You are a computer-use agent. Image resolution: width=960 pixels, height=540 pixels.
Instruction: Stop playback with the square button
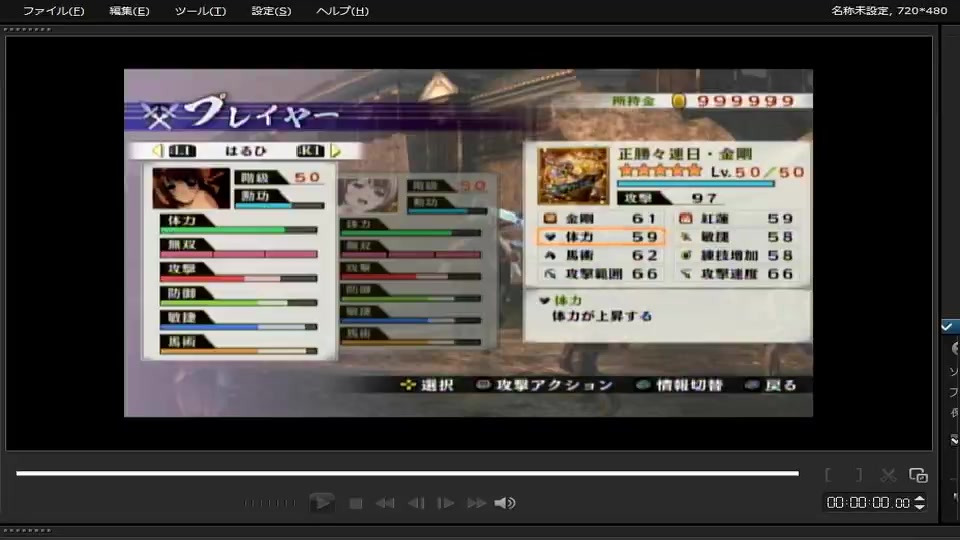coord(356,503)
